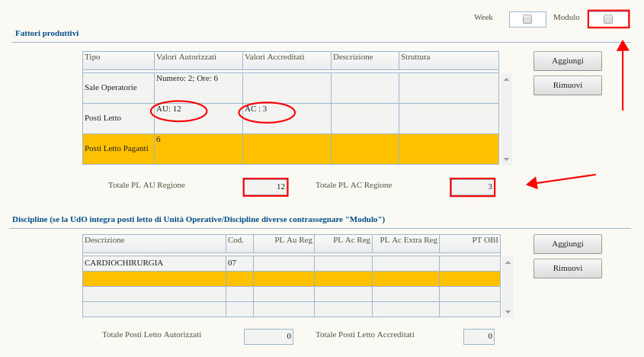Image resolution: width=644 pixels, height=357 pixels.
Task: Click Aggiungi button for Fattori produttivi
Action: tap(567, 61)
